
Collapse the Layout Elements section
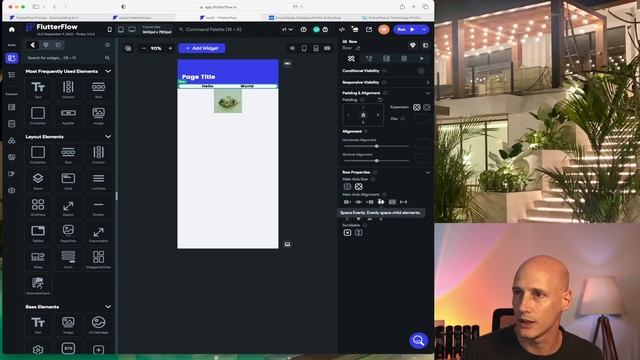[108, 137]
